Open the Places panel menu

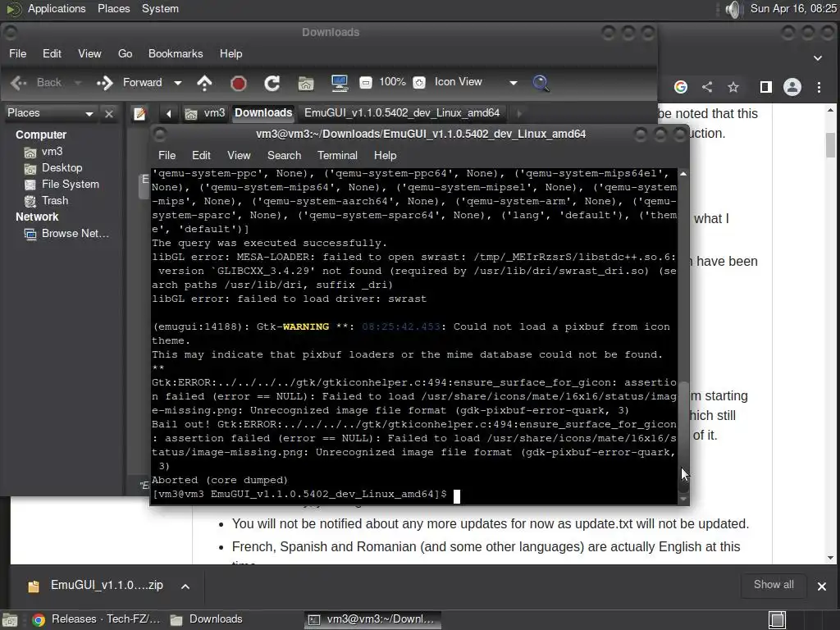click(113, 9)
